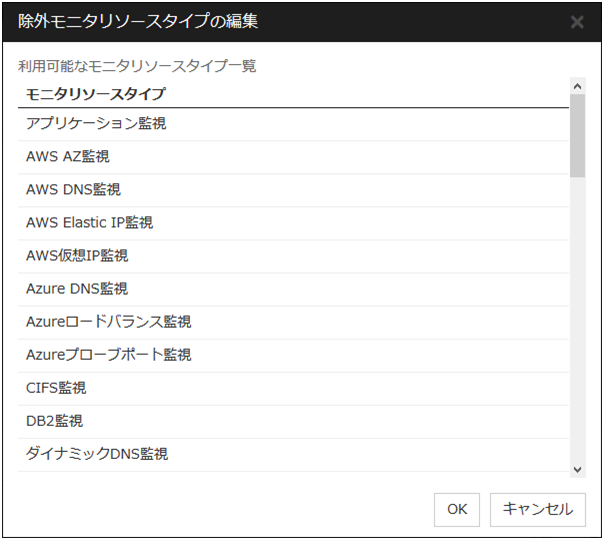The width and height of the screenshot is (604, 540).
Task: Close the exclusion monitor resource type dialog
Action: tap(577, 22)
